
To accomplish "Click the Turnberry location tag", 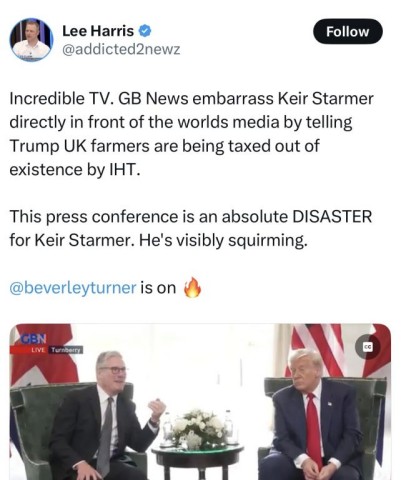I will 66,350.
